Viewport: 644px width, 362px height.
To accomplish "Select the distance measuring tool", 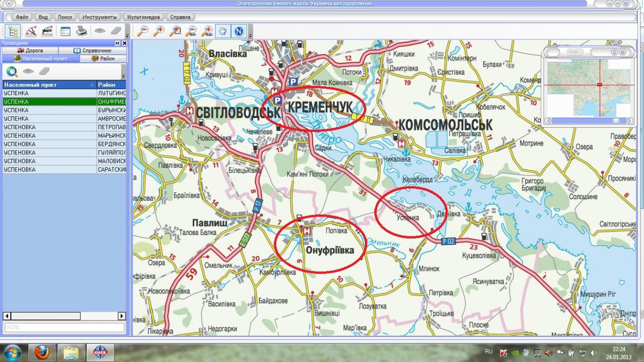I will pyautogui.click(x=31, y=32).
